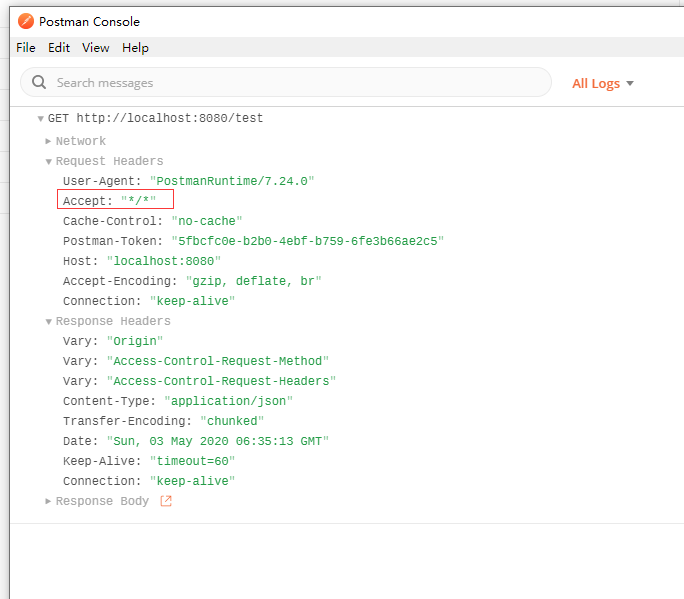Focus the Search messages field
684x599 pixels.
coord(290,83)
